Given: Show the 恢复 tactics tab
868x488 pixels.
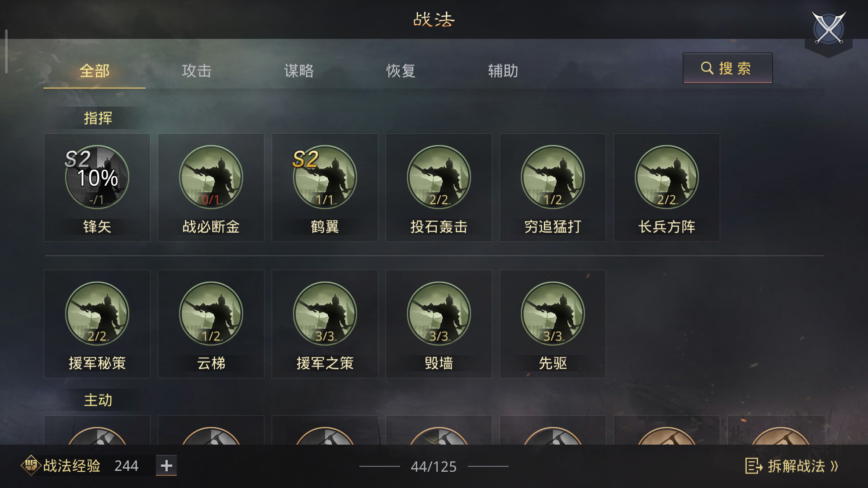Looking at the screenshot, I should point(401,71).
